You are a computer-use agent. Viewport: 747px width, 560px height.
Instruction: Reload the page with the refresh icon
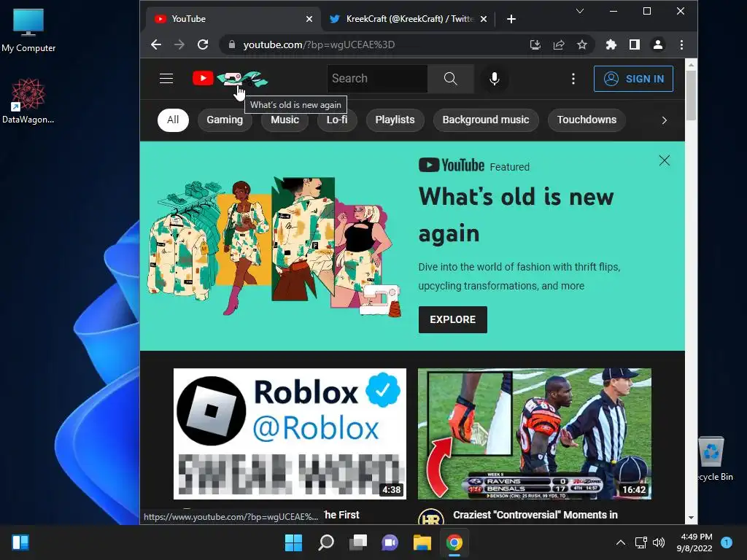point(203,44)
